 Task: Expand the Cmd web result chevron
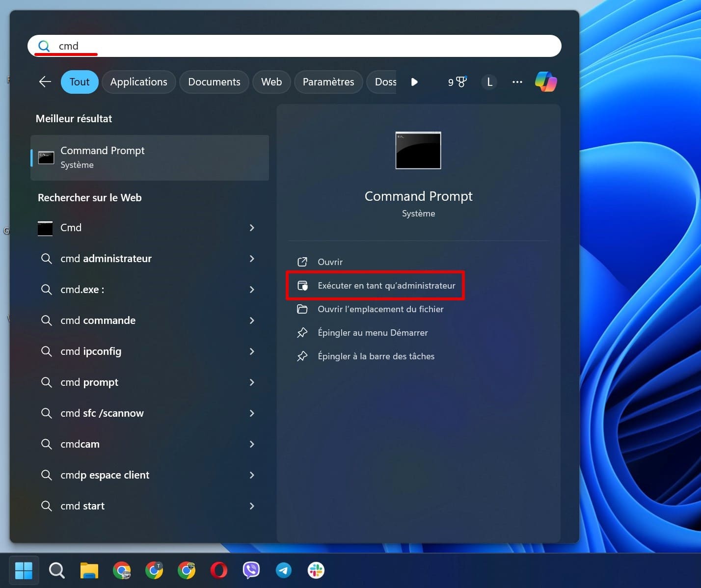(x=252, y=228)
